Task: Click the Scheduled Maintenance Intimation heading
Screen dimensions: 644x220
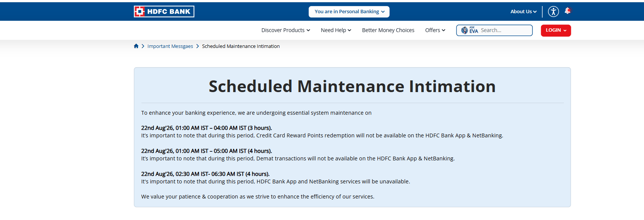Action: [x=352, y=86]
